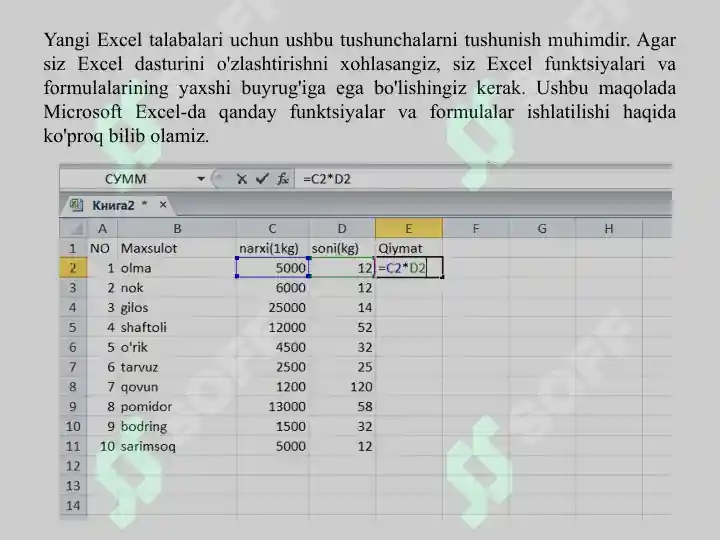The image size is (720, 540).
Task: Click price cell 12000 in shaftoli row
Action: pos(273,327)
